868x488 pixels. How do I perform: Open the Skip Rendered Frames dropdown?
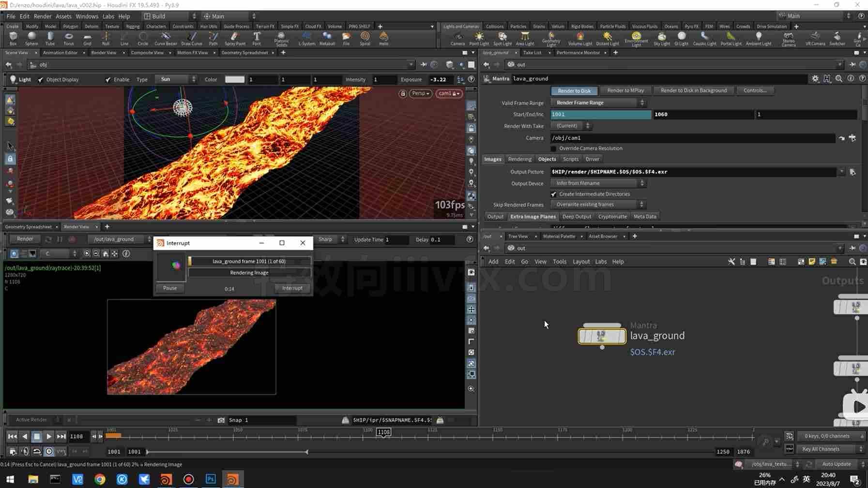(598, 205)
